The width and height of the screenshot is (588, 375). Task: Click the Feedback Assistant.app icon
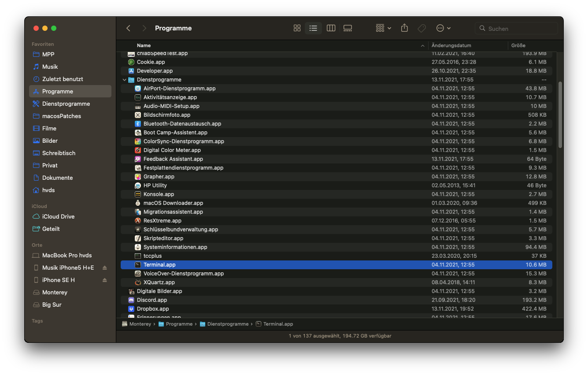pos(138,159)
